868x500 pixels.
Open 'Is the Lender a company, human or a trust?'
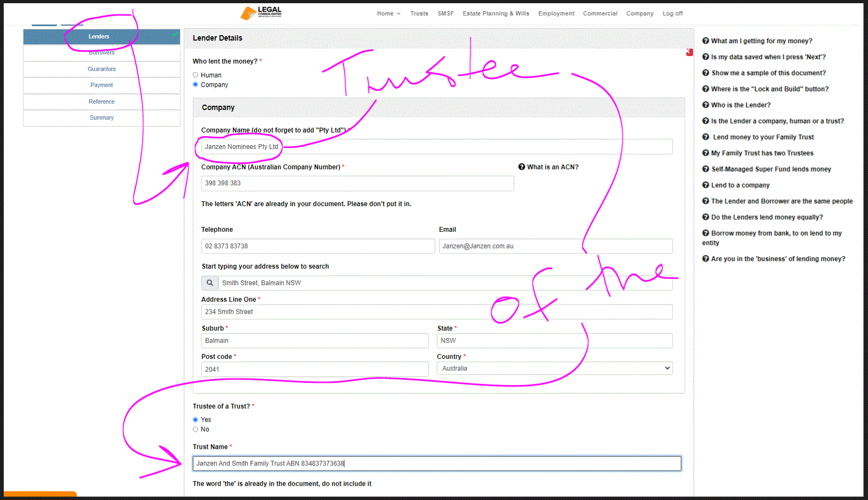(x=777, y=121)
